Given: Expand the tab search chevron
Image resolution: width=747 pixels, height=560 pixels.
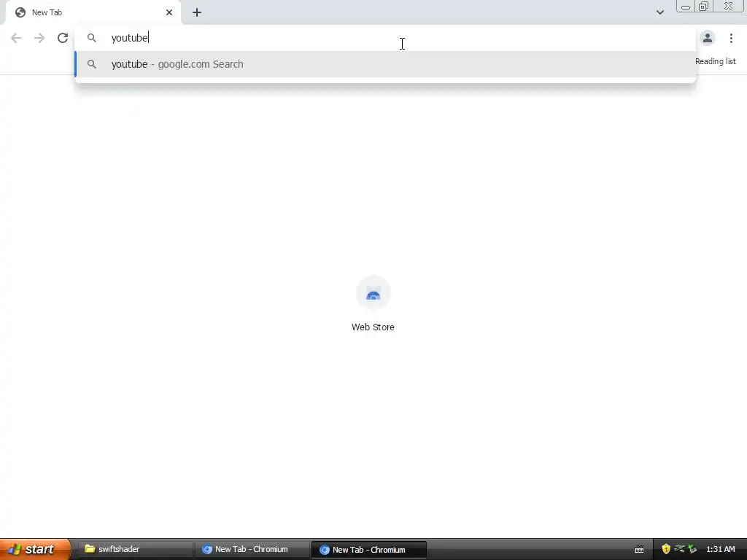Looking at the screenshot, I should (x=659, y=12).
